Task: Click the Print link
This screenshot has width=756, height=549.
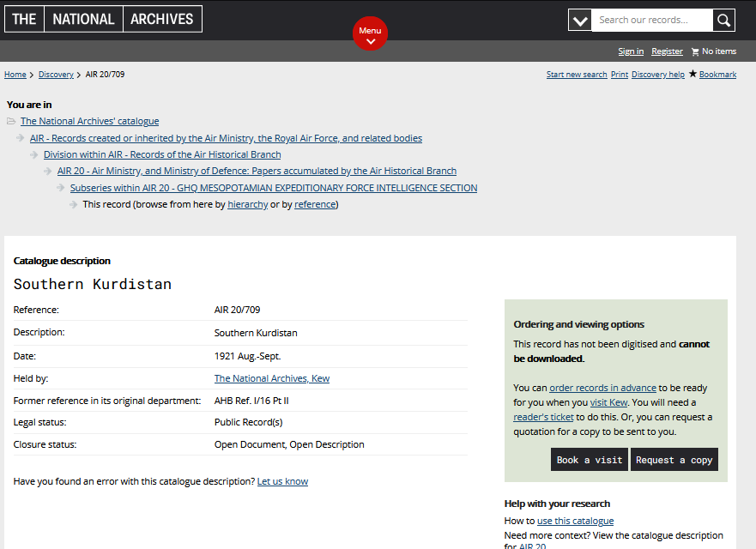Action: (619, 75)
